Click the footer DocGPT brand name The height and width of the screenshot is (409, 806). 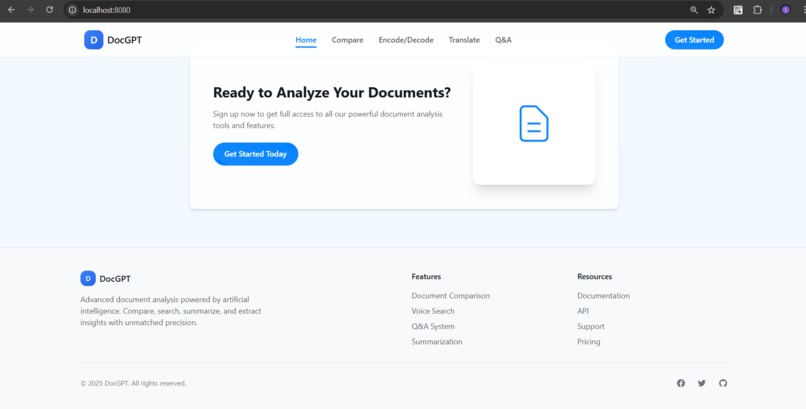coord(115,278)
